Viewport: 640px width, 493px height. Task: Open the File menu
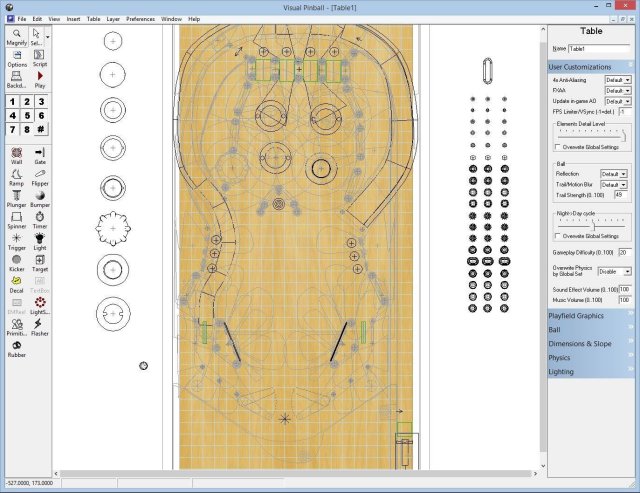click(22, 19)
